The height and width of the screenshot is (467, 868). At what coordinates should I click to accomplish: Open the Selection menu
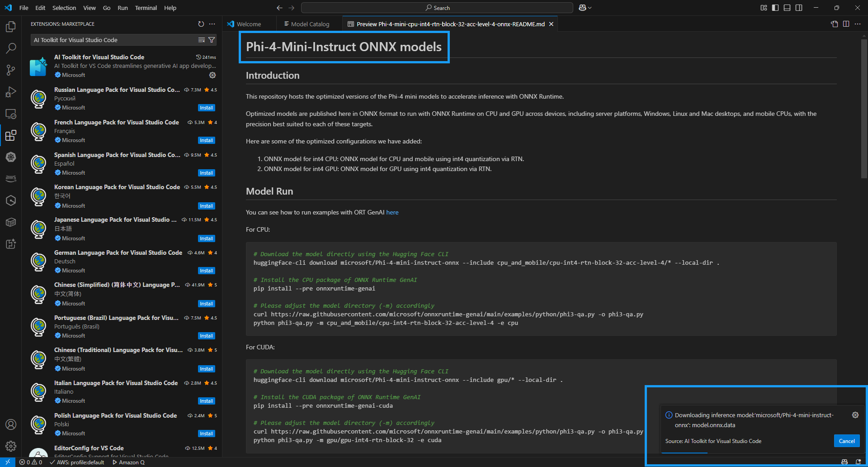click(64, 8)
